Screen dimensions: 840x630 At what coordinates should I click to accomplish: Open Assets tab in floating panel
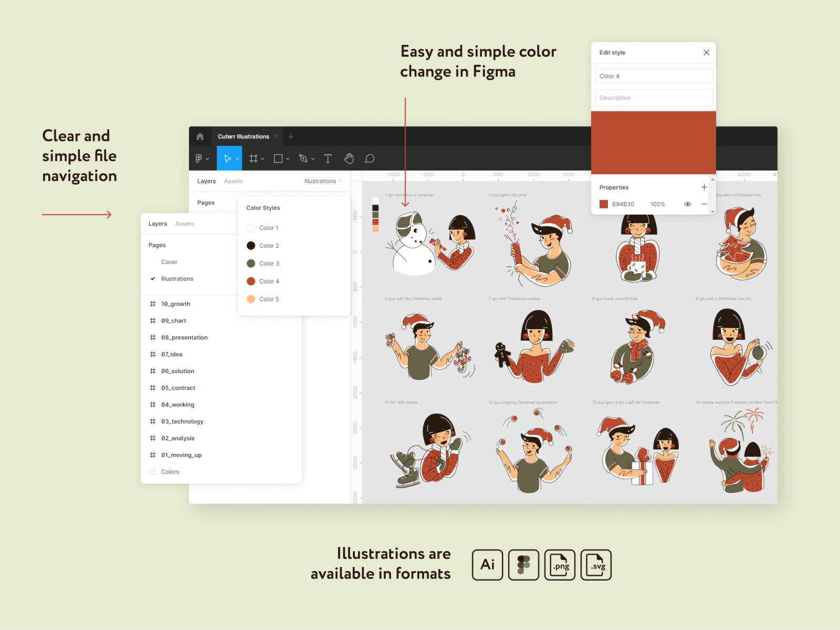(x=184, y=224)
